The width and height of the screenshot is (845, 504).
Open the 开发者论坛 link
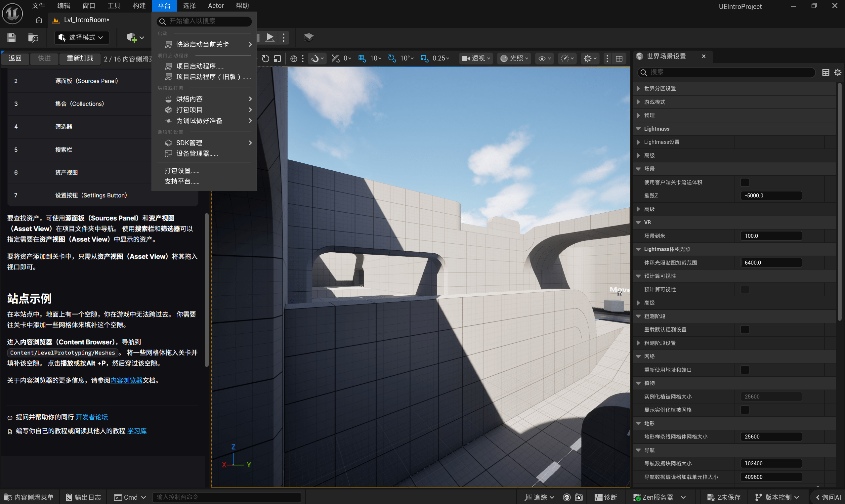click(91, 417)
